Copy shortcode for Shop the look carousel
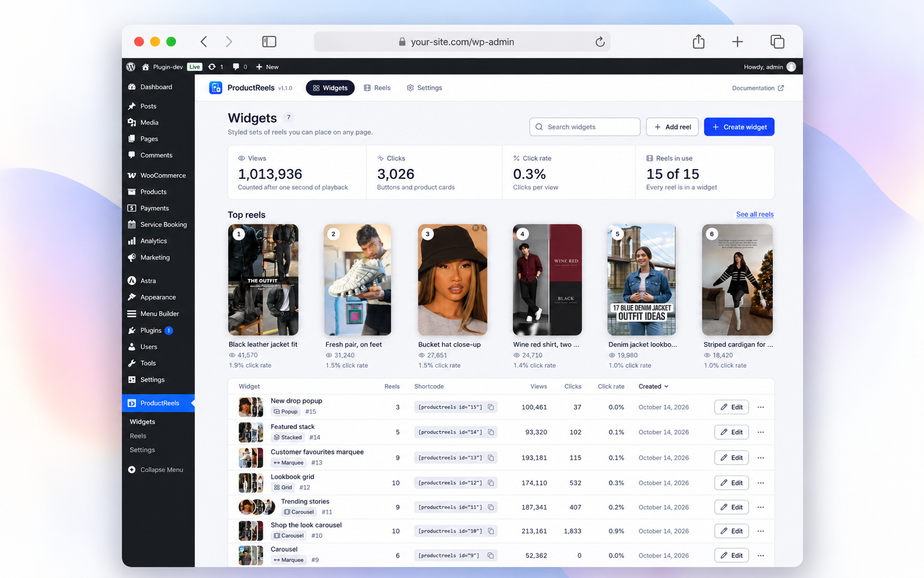Viewport: 924px width, 578px height. 491,531
